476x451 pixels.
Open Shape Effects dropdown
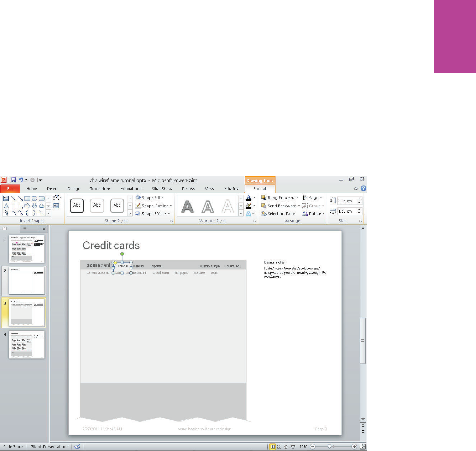click(153, 213)
